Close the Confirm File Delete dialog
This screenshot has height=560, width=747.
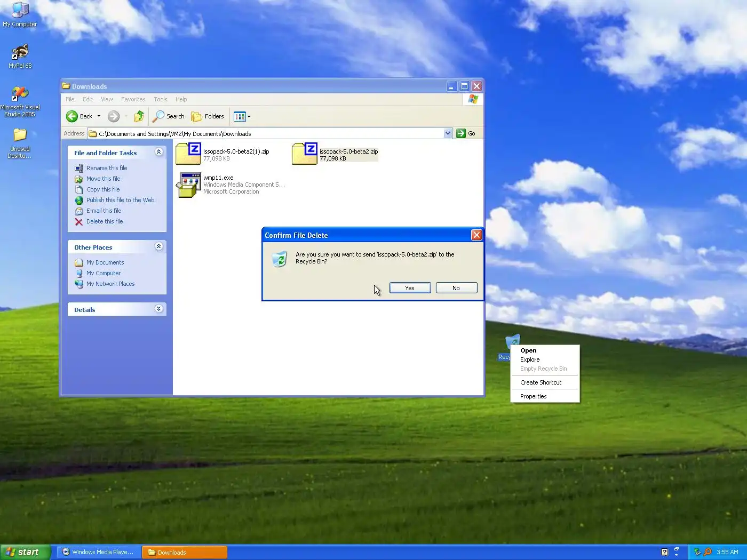[x=476, y=235]
